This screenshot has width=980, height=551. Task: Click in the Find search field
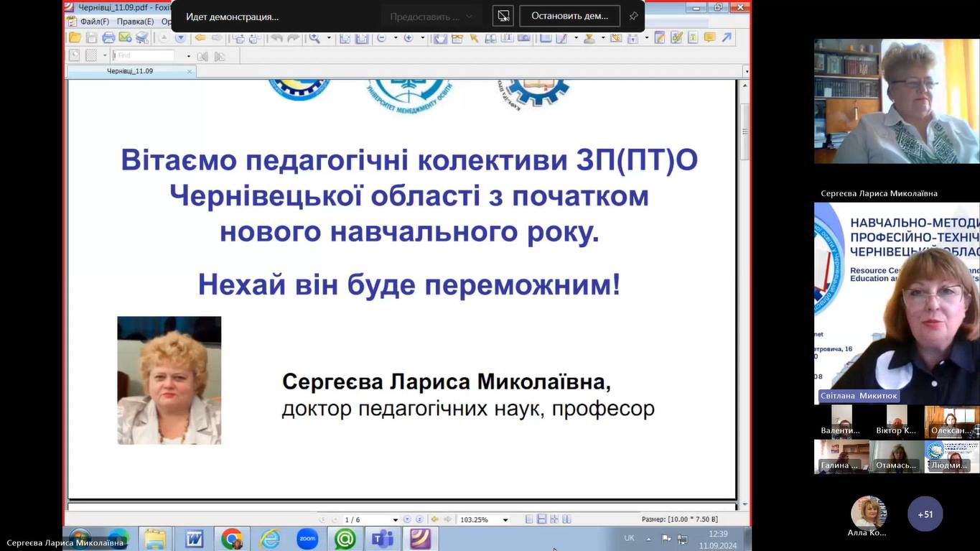click(x=144, y=55)
